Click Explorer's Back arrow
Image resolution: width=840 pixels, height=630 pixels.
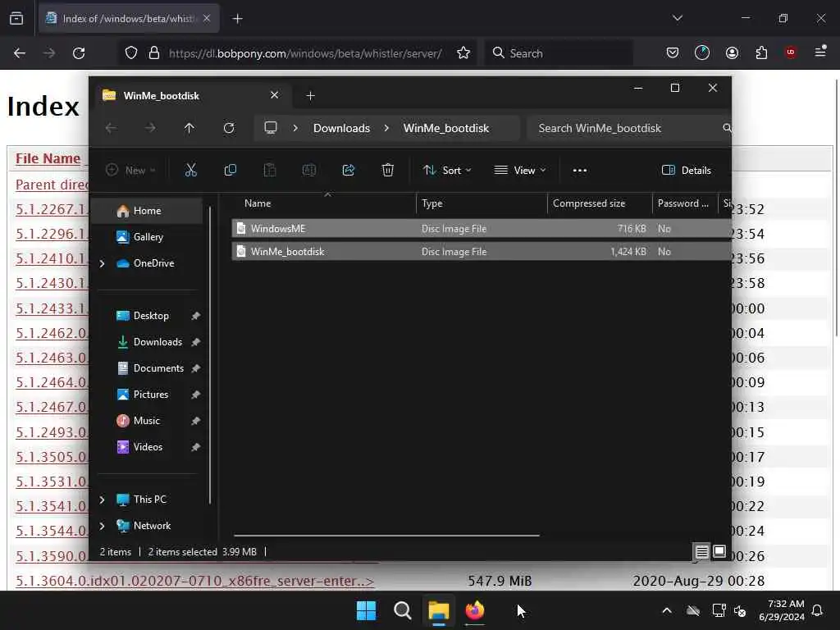click(x=111, y=128)
